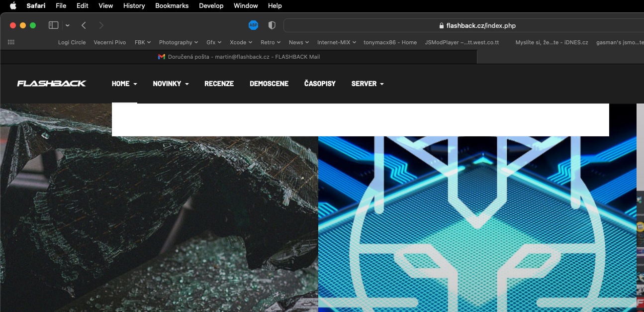Open the History menu
644x312 pixels.
coord(134,6)
